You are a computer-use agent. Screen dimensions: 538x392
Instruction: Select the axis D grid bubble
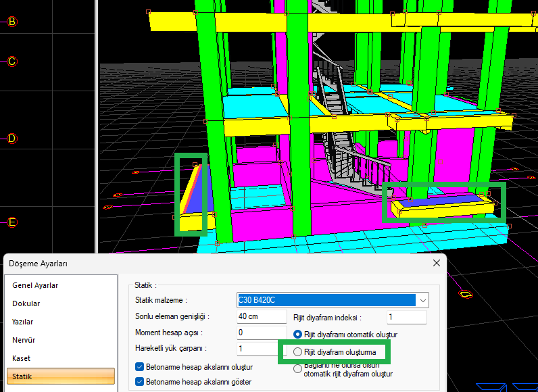pyautogui.click(x=11, y=139)
